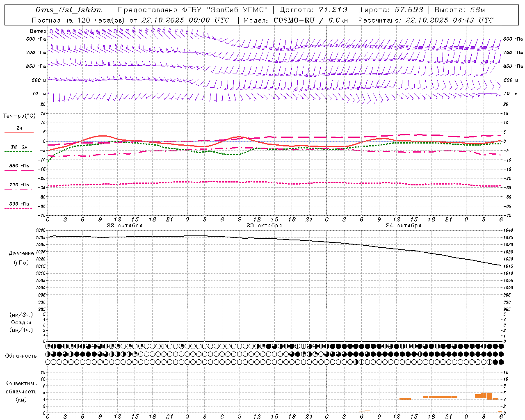Click the 2м temperature legend label
The width and height of the screenshot is (525, 420).
(19, 128)
